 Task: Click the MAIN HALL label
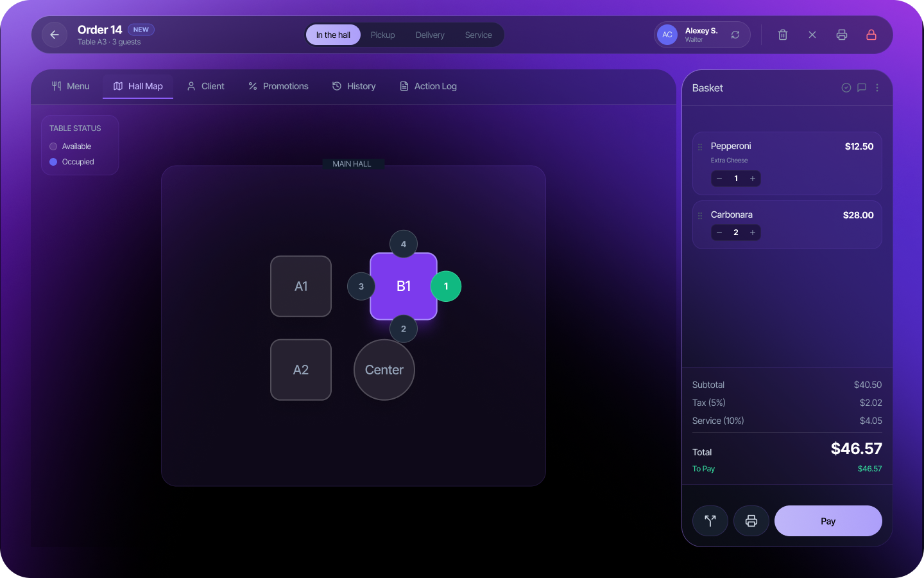click(x=352, y=164)
